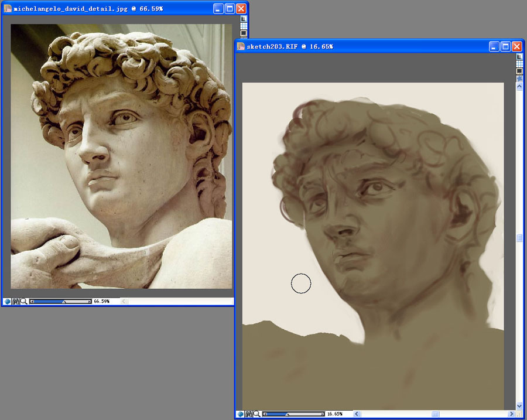Click the document icon in the sketch203.RIF title bar

point(241,46)
